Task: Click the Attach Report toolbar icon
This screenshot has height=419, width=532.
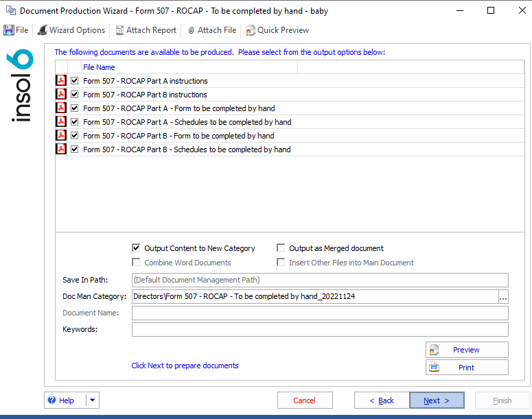Action: point(120,30)
